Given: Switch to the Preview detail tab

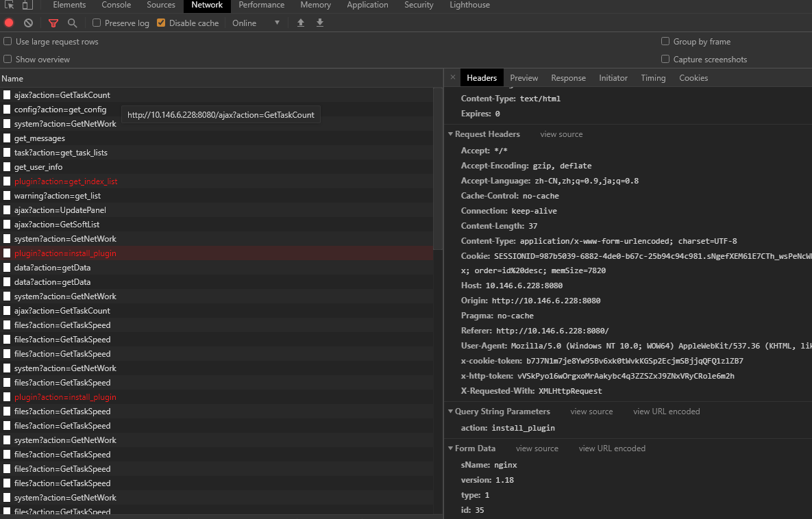Looking at the screenshot, I should [x=524, y=77].
